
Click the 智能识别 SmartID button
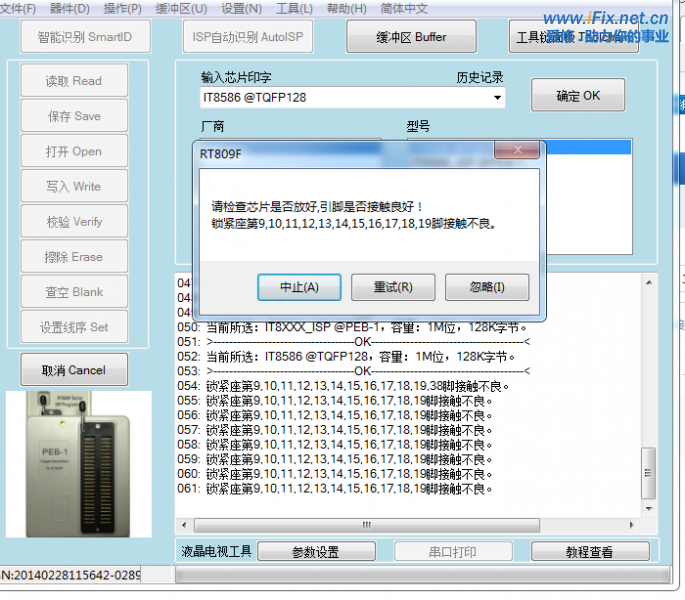point(85,37)
